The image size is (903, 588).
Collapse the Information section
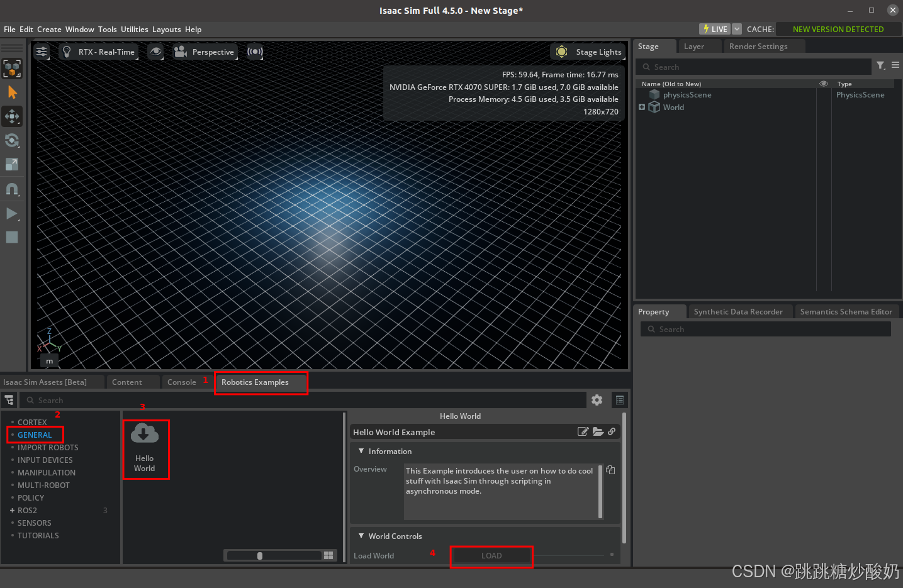pos(361,451)
